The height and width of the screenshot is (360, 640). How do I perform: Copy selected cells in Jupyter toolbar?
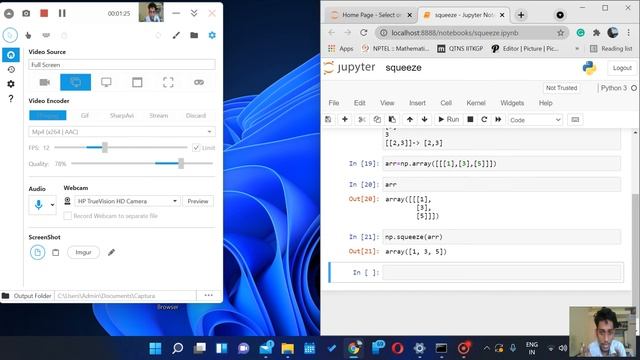click(377, 120)
